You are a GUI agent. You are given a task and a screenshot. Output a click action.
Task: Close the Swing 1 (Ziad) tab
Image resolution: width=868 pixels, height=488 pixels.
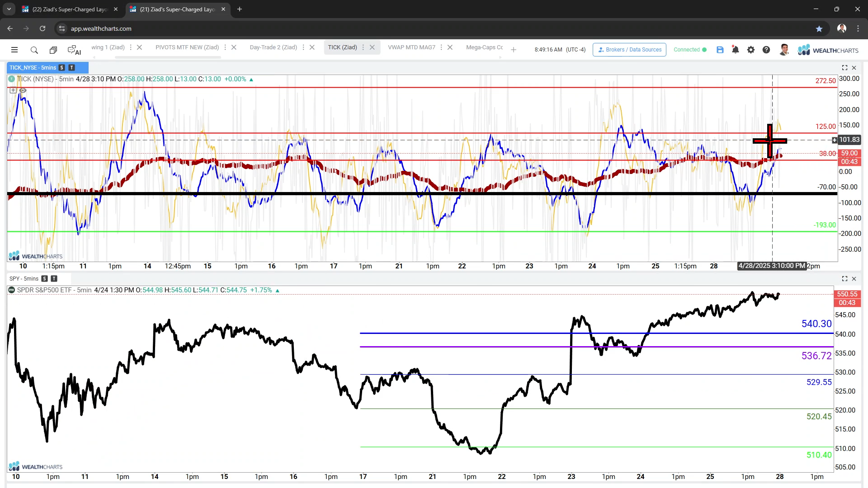[139, 47]
